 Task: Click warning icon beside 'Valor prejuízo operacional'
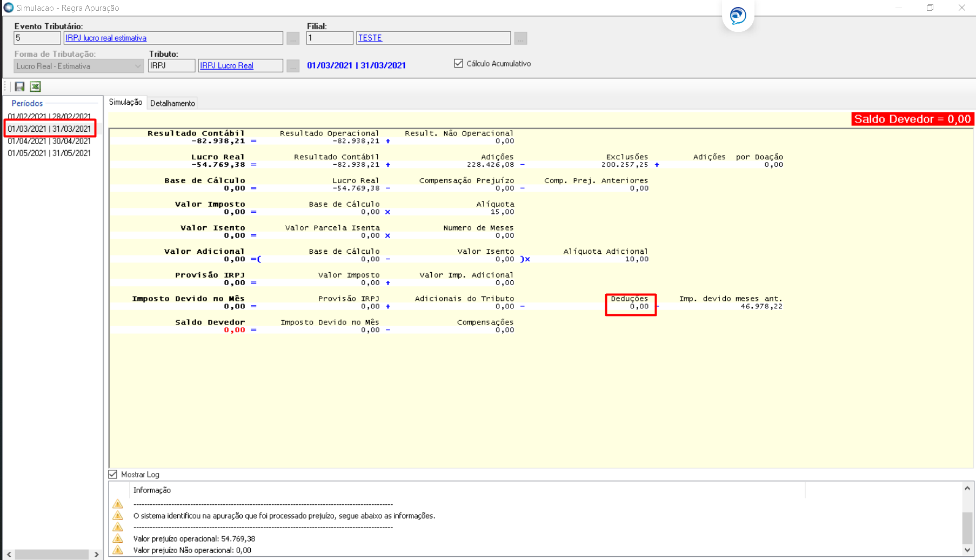click(x=118, y=538)
